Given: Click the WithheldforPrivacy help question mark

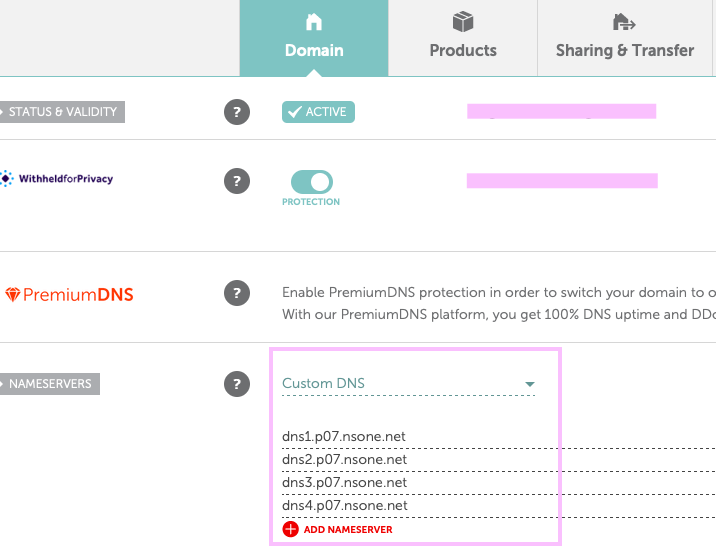Looking at the screenshot, I should (x=237, y=181).
